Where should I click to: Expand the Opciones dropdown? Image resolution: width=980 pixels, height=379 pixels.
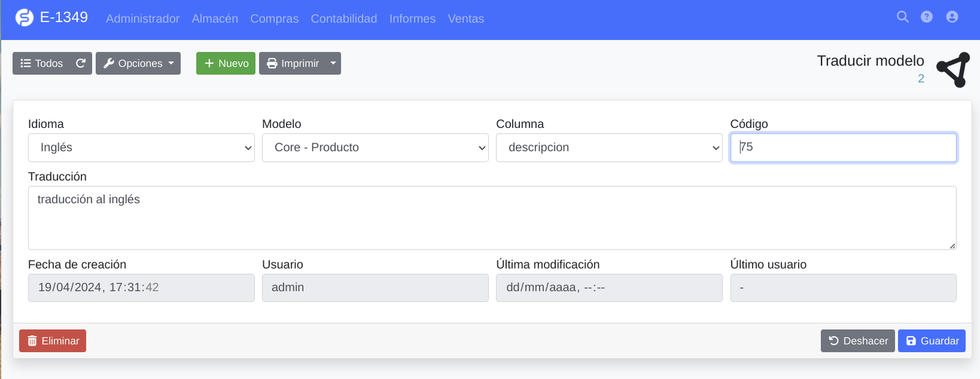tap(138, 63)
